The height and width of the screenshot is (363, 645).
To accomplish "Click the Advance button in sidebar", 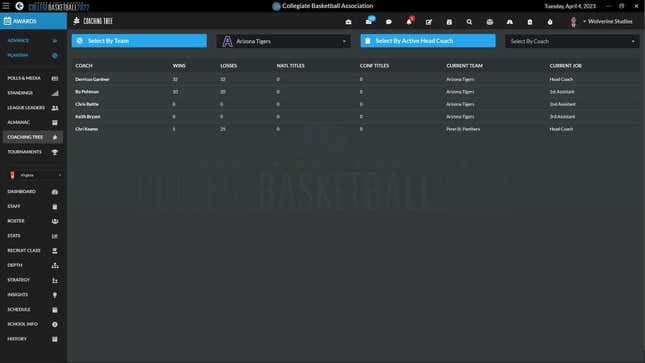I will (32, 41).
